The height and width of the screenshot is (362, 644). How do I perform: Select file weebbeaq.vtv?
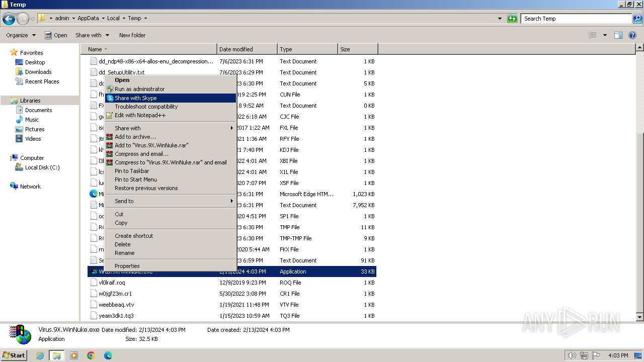116,305
